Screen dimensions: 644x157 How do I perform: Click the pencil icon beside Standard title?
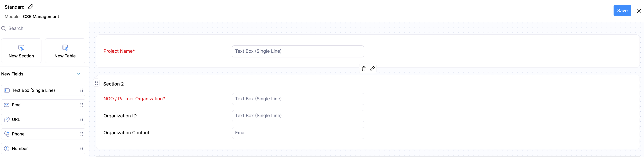[x=30, y=7]
